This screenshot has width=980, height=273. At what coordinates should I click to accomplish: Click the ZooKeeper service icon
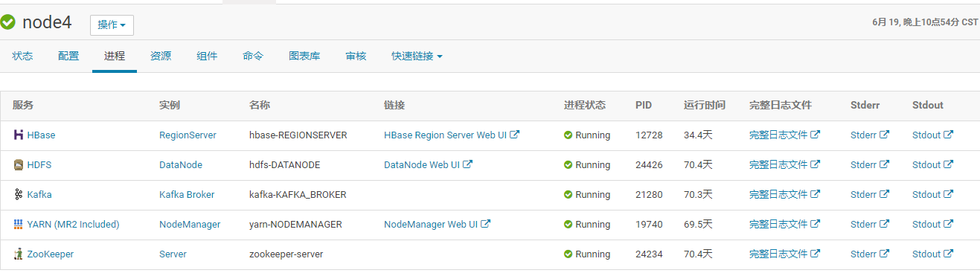pos(19,254)
